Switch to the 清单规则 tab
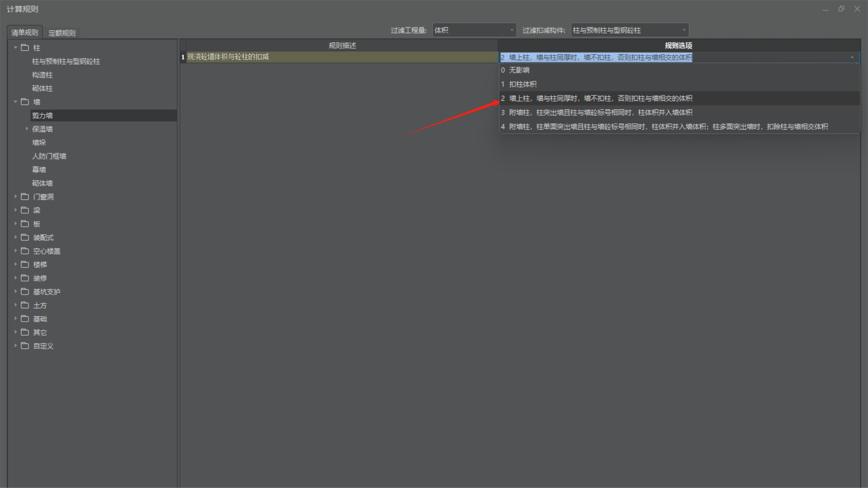The height and width of the screenshot is (488, 868). click(x=25, y=33)
